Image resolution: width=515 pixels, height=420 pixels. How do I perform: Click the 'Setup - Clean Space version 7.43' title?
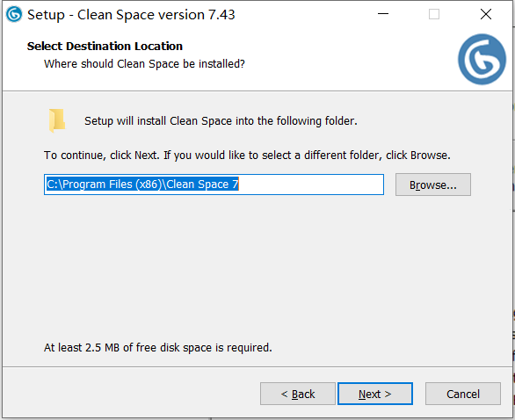(131, 15)
